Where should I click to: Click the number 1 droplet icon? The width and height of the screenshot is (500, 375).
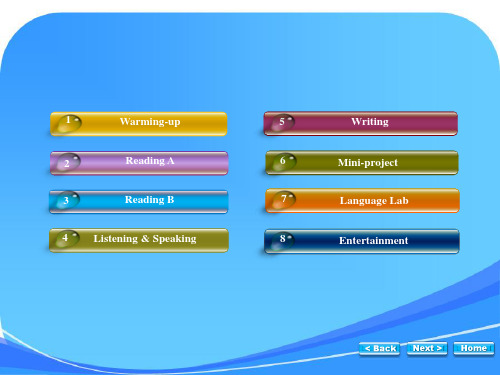(x=68, y=124)
